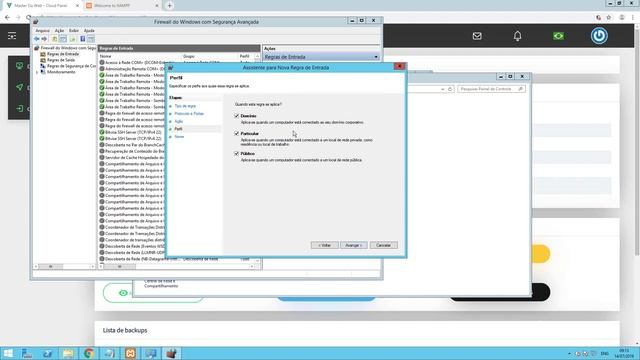Select Monitoramento in the tree

(60, 72)
